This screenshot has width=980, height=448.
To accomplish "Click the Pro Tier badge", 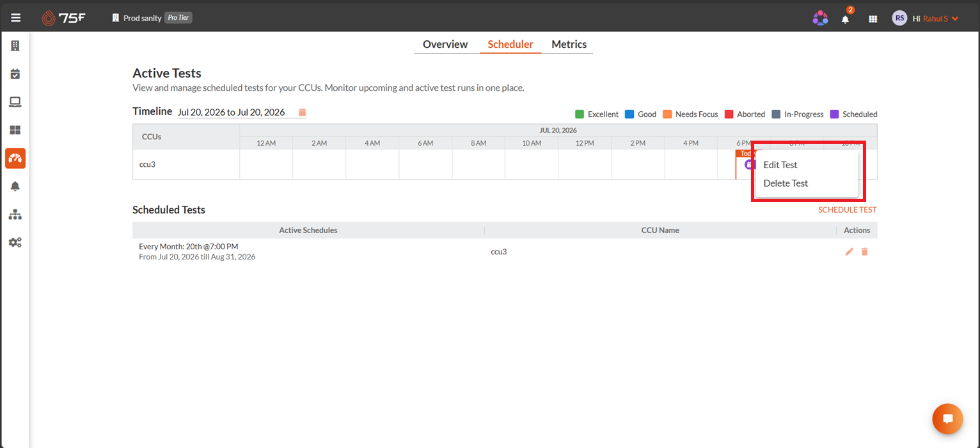I will pos(178,18).
